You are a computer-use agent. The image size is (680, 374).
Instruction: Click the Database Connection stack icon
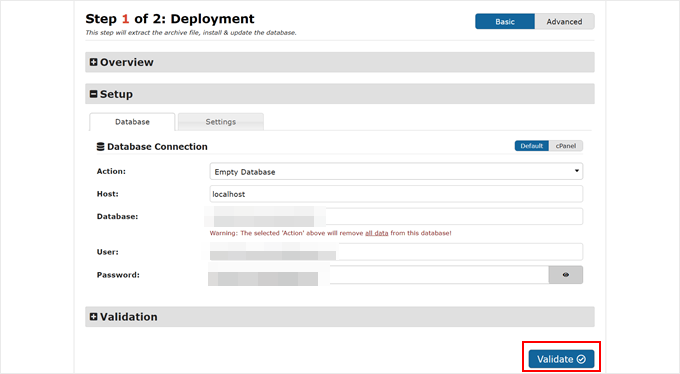tap(100, 147)
